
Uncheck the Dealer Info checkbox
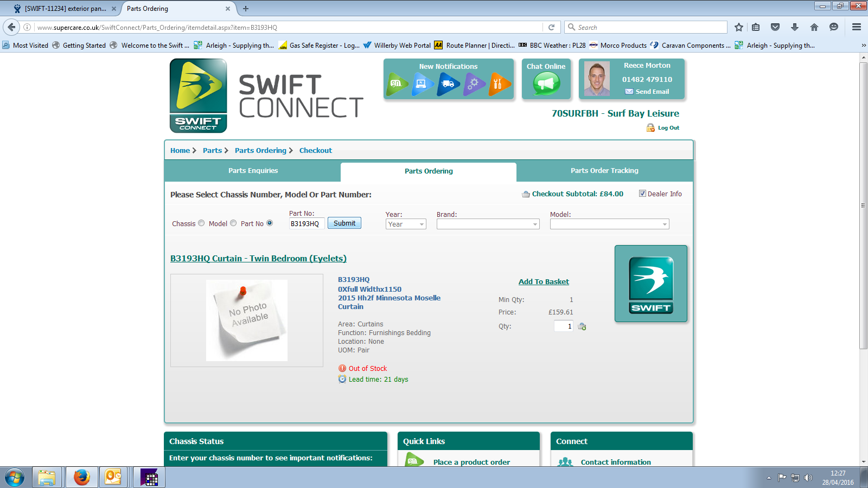click(642, 194)
